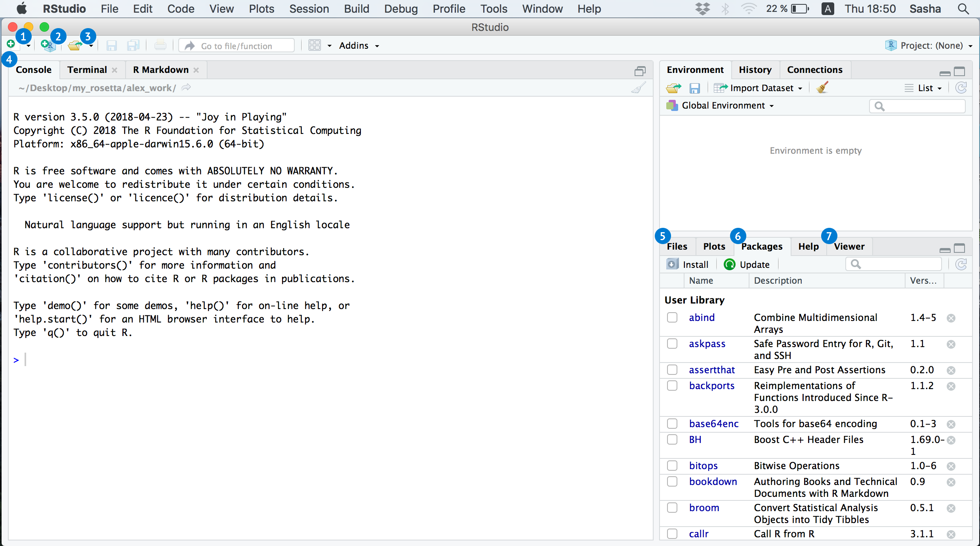Expand the New File dropdown arrow
This screenshot has height=546, width=980.
[29, 46]
